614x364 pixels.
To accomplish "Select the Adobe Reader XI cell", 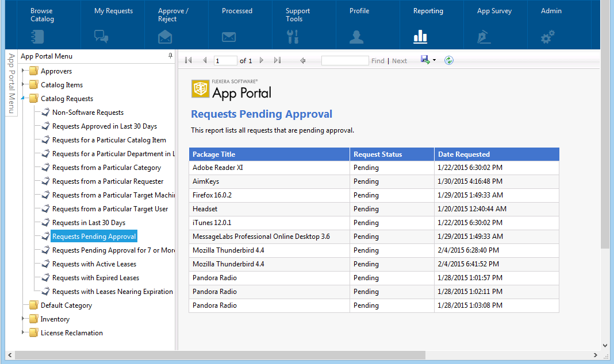I will pyautogui.click(x=270, y=167).
